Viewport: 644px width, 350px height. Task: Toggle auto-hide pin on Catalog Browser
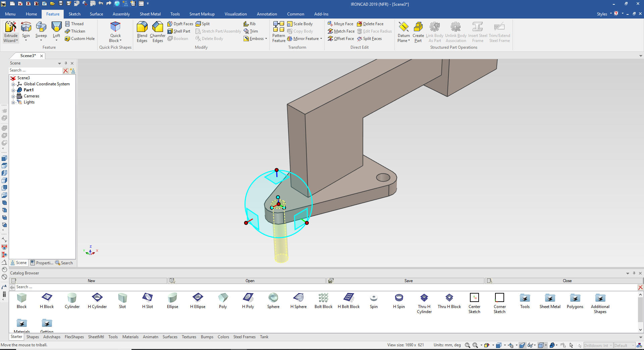tap(634, 273)
